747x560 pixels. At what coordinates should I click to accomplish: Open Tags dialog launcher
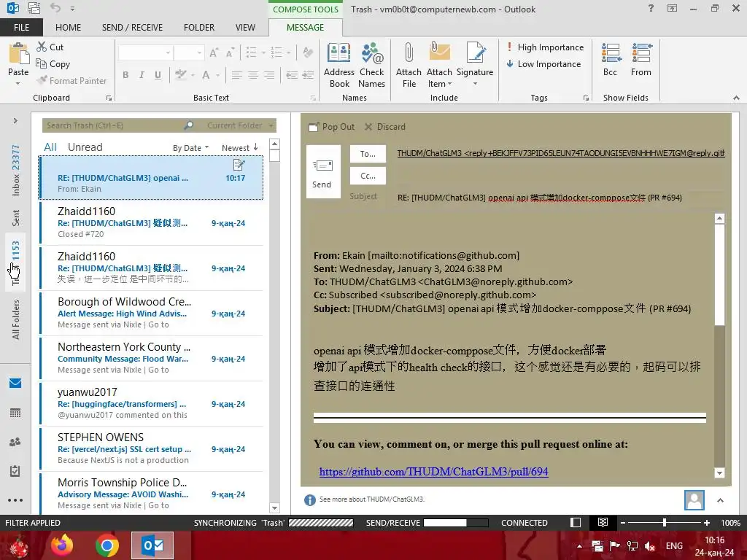click(586, 98)
